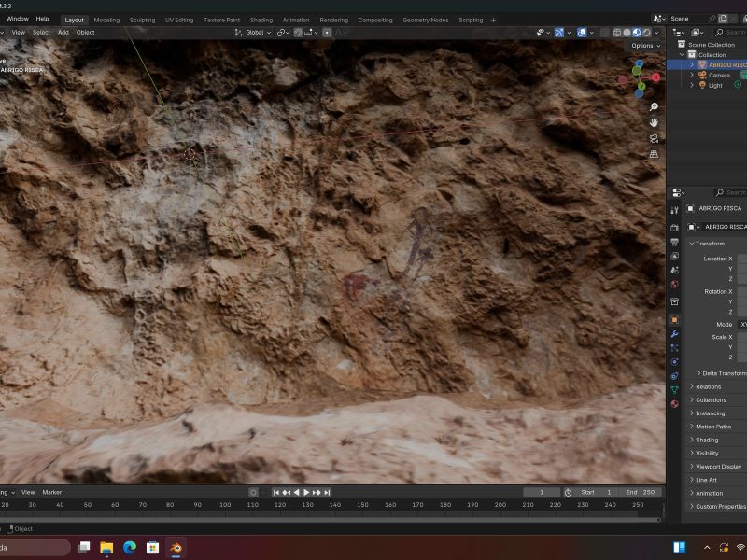Image resolution: width=747 pixels, height=560 pixels.
Task: Open the Physics properties tab
Action: 674,362
